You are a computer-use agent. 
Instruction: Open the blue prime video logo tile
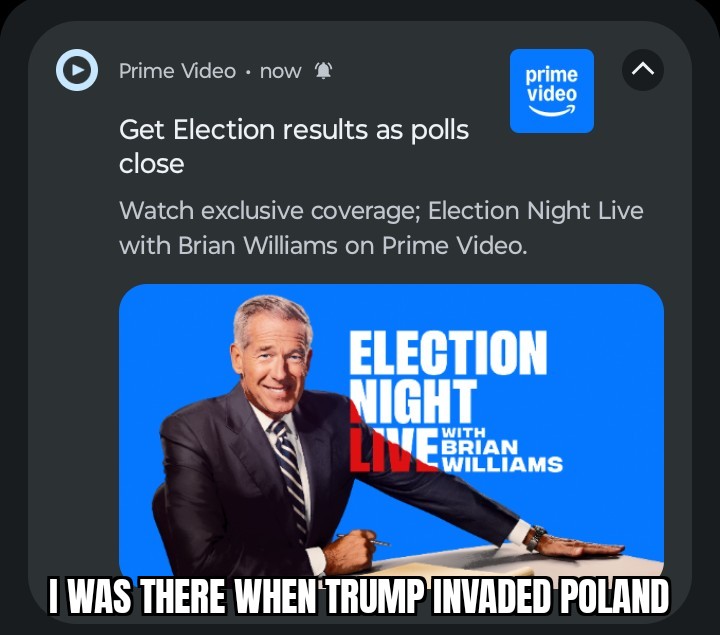(552, 91)
